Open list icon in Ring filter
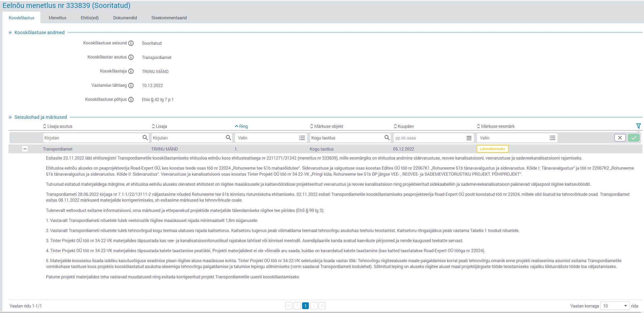The width and height of the screenshot is (644, 313). coord(302,138)
